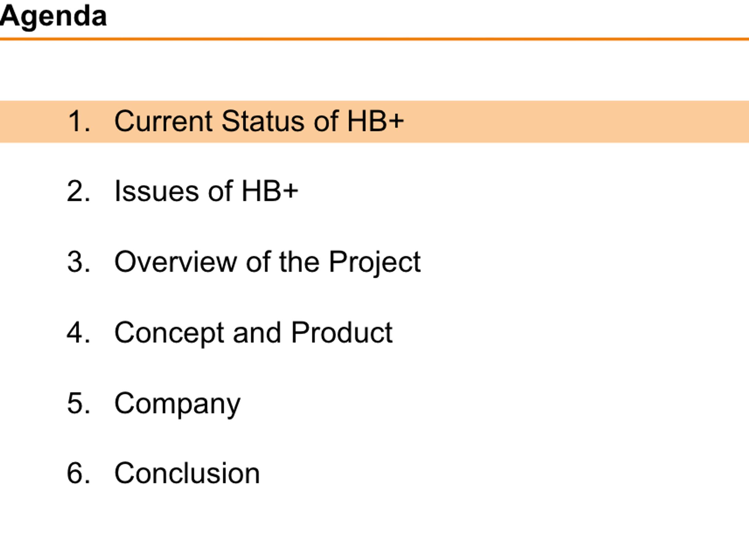Select the "Concept and Product" entry

click(253, 333)
